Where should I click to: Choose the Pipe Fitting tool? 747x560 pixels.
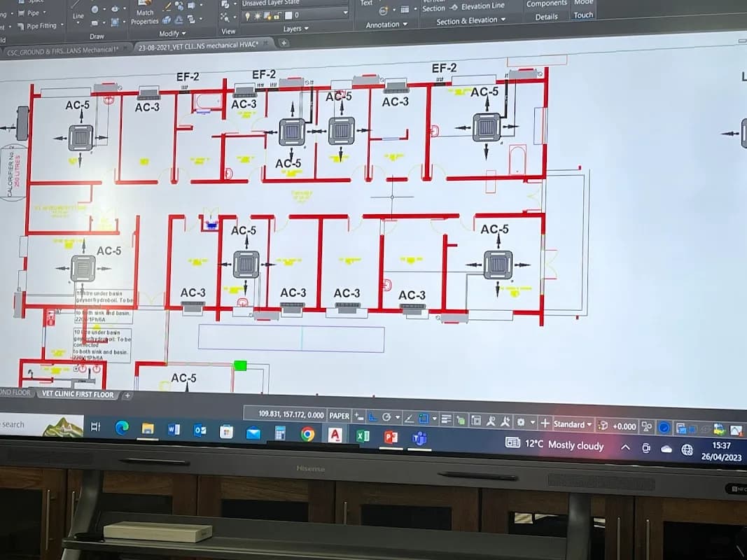point(36,26)
